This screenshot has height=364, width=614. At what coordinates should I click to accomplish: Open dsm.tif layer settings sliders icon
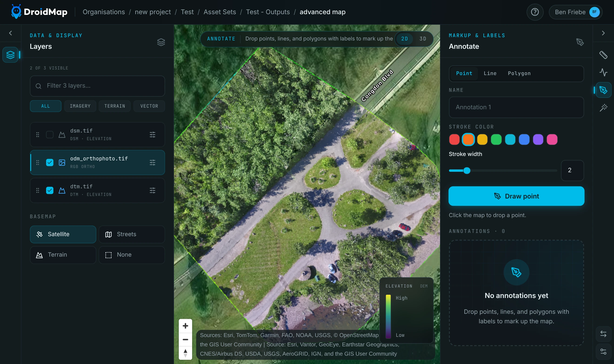[152, 135]
